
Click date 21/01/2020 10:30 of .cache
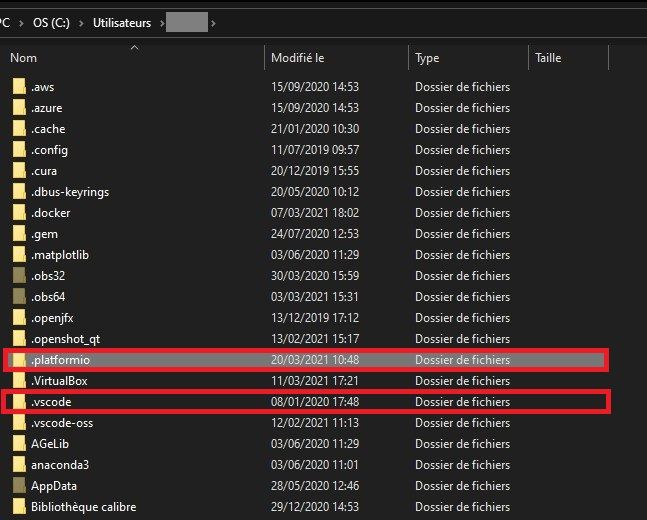click(x=315, y=129)
